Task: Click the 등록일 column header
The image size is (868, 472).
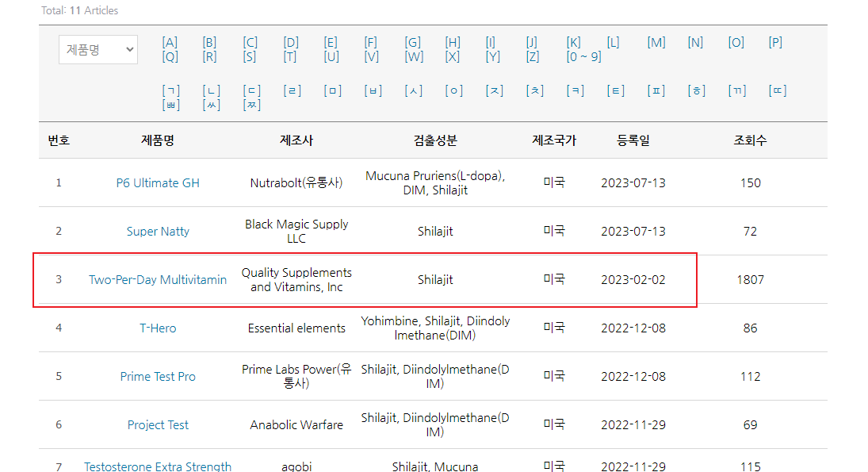Action: (x=633, y=140)
